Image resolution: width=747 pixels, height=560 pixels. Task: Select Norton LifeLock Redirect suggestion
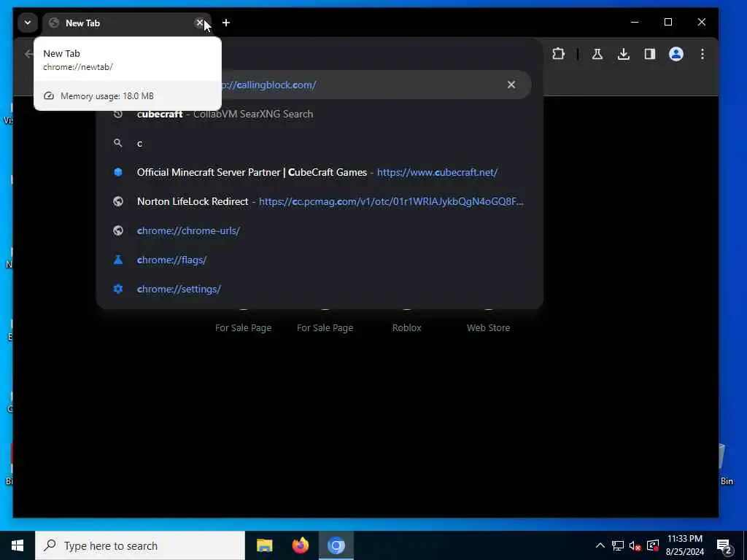[x=320, y=201]
